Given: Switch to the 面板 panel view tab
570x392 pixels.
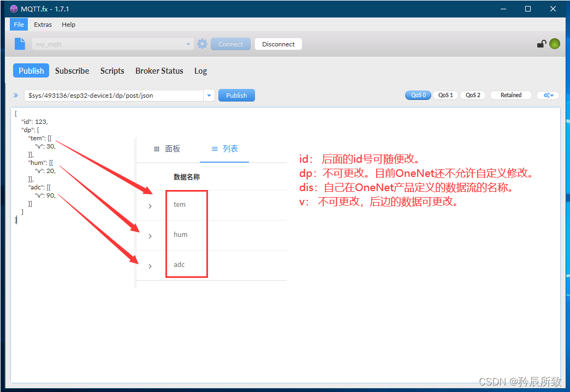Looking at the screenshot, I should [x=167, y=149].
